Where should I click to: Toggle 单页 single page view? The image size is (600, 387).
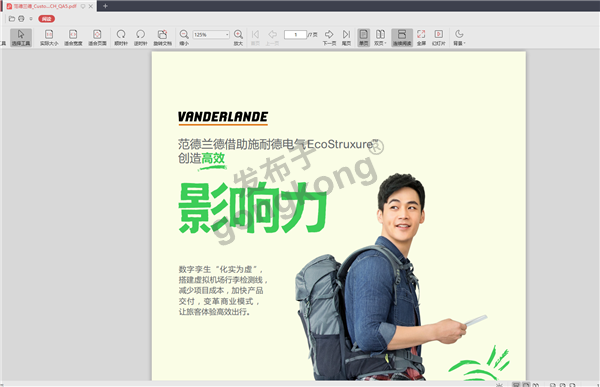[364, 38]
